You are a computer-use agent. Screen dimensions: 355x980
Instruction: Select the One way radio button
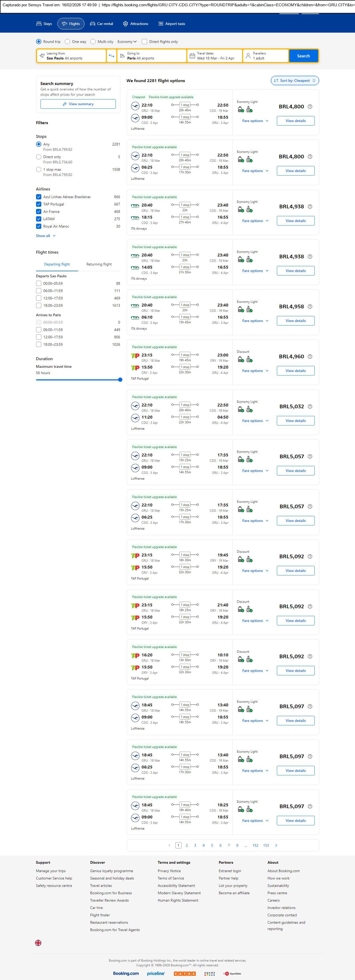(x=67, y=42)
